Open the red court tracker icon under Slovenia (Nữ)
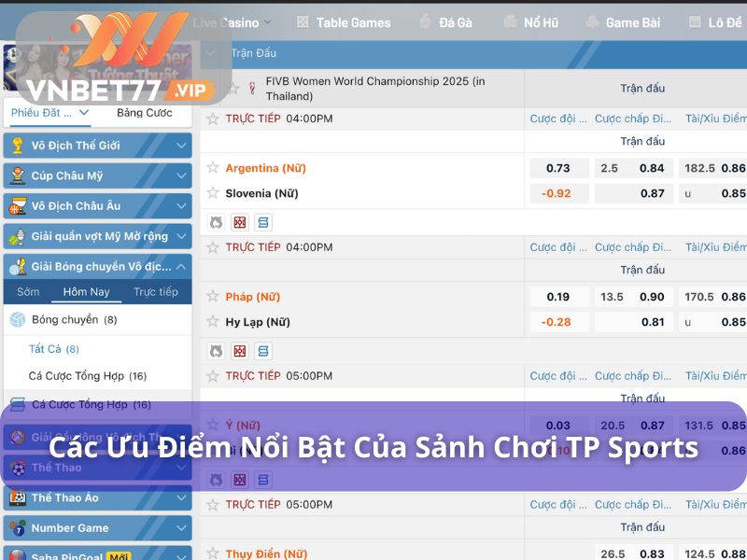Screen dimensions: 747x560 pyautogui.click(x=240, y=222)
